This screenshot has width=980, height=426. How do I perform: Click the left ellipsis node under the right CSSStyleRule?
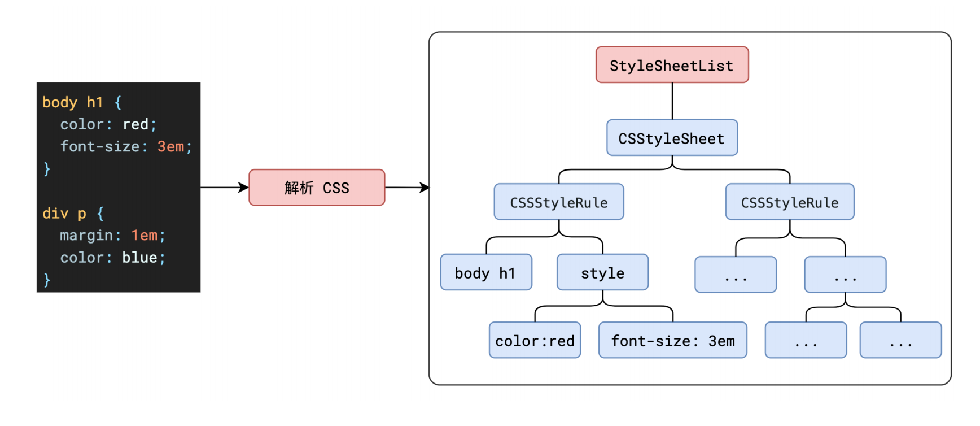[x=736, y=275]
